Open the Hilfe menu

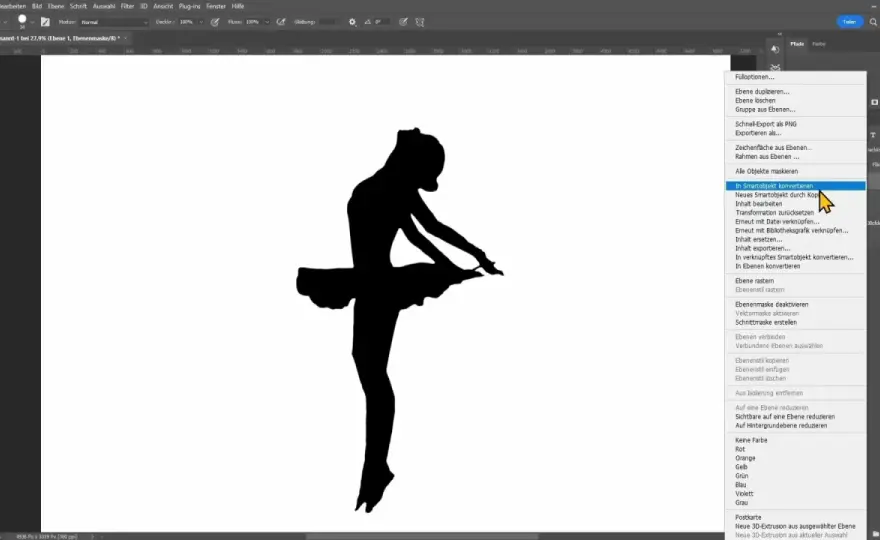coord(238,6)
